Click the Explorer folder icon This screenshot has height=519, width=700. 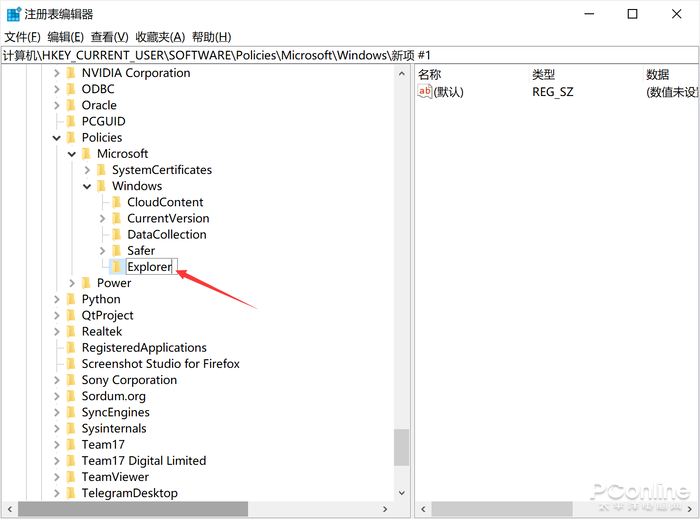pyautogui.click(x=117, y=267)
